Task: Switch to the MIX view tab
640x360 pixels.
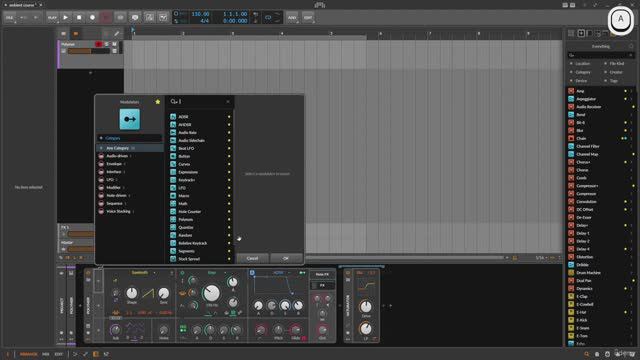Action: point(46,354)
